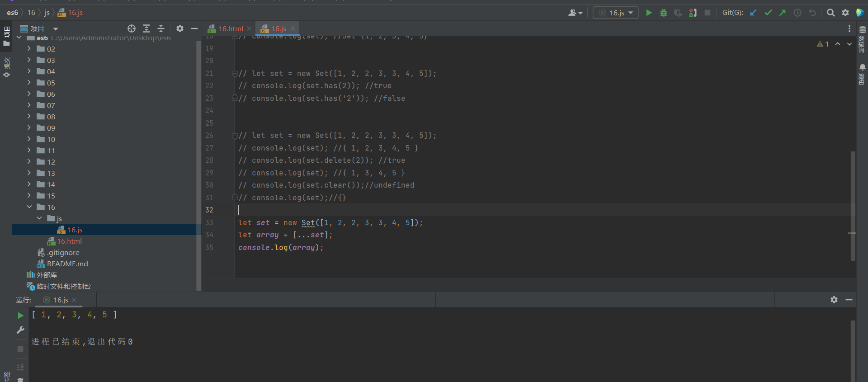Click project tree vertical scrollbar

pyautogui.click(x=198, y=166)
